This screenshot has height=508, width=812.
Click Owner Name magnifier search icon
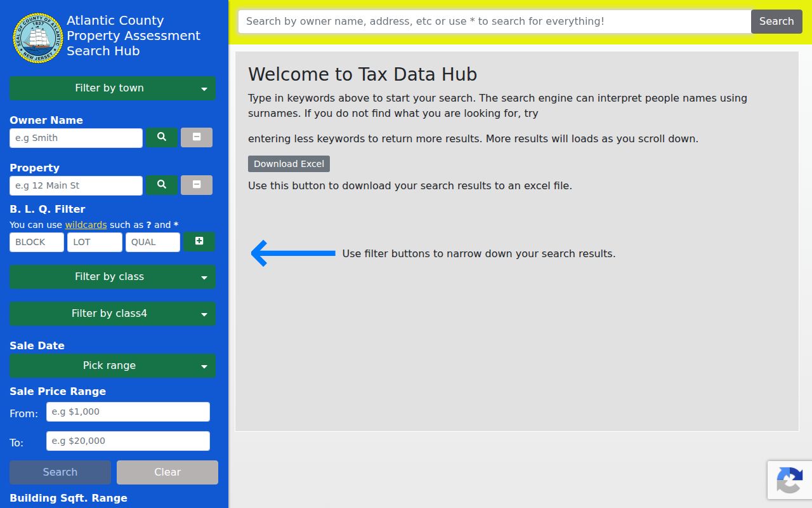(162, 137)
